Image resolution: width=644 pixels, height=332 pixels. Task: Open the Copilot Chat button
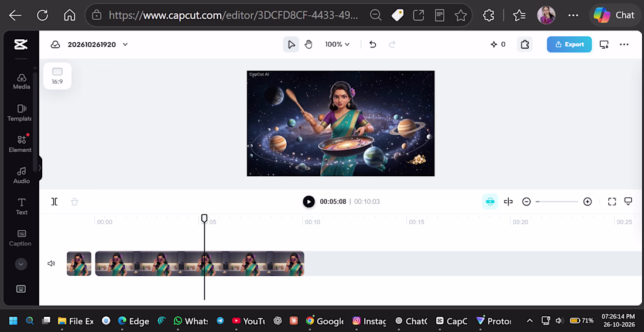[x=614, y=15]
